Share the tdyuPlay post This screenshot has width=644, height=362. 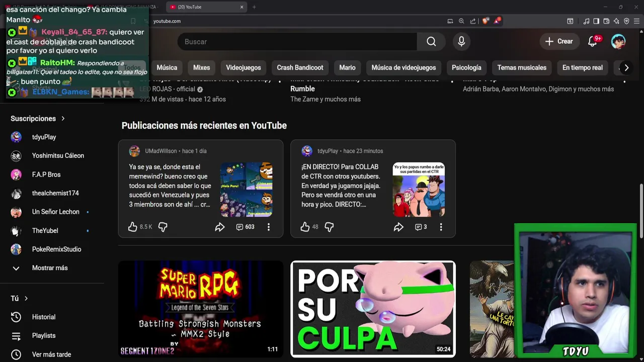coord(398,227)
